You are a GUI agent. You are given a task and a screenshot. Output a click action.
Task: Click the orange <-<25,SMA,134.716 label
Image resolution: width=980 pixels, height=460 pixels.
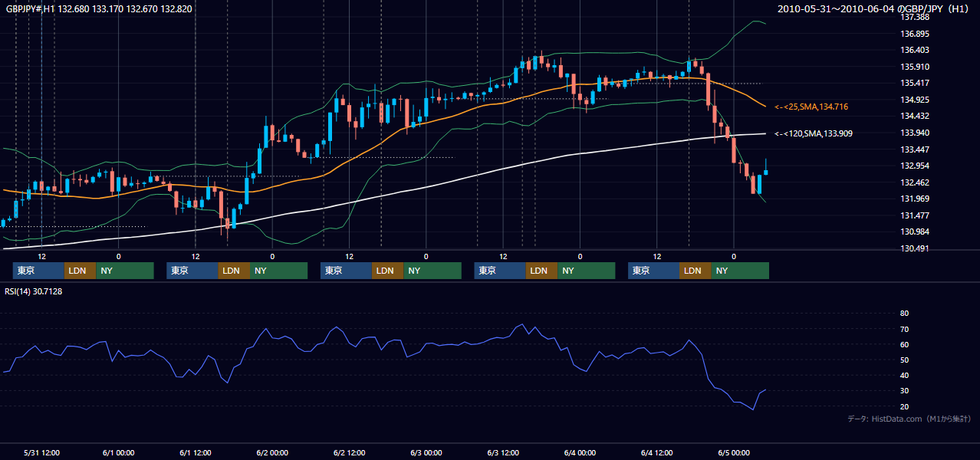[x=811, y=107]
